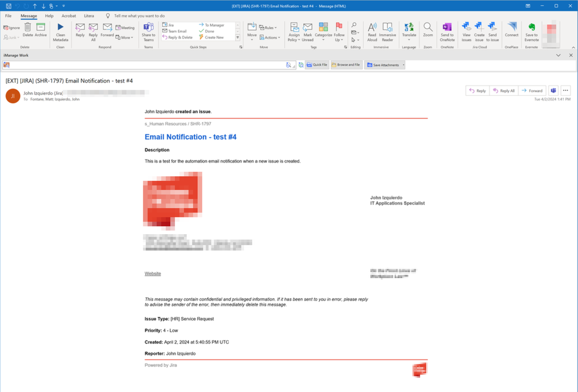Viewport: 578px width, 392px height.
Task: Open the Junk dropdown
Action: click(12, 38)
